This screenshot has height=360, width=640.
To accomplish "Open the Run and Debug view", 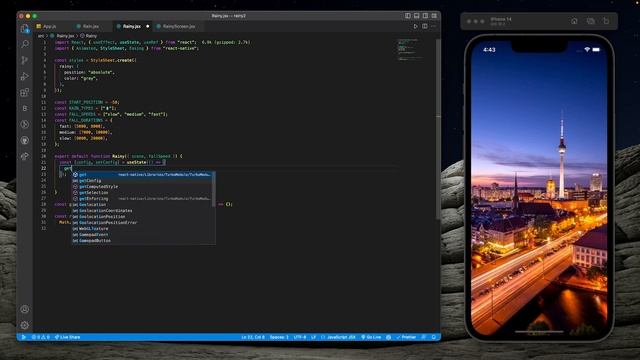I will click(x=25, y=76).
